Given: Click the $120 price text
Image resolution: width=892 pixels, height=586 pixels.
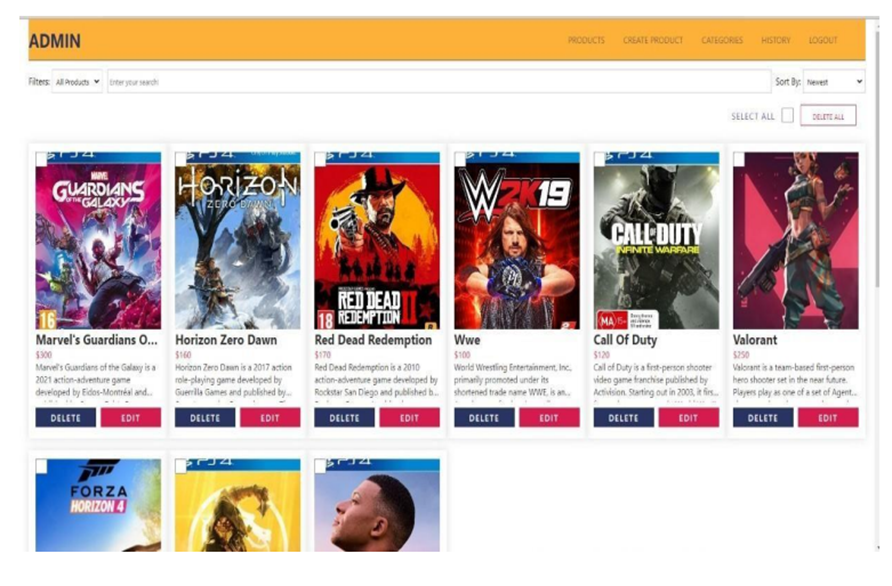Looking at the screenshot, I should [602, 354].
